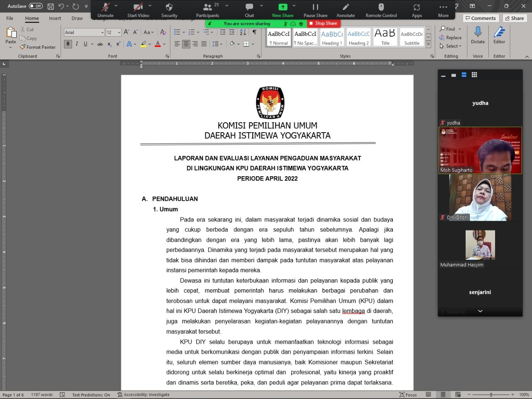Open the Comments button
Viewport: 532px width, 399px height.
click(480, 18)
